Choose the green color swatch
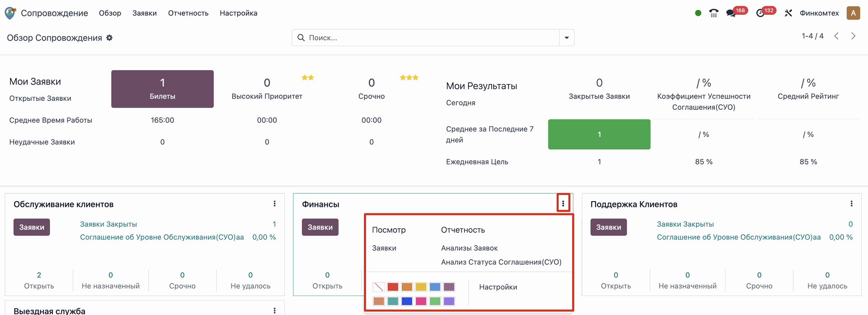This screenshot has height=315, width=868. [435, 301]
